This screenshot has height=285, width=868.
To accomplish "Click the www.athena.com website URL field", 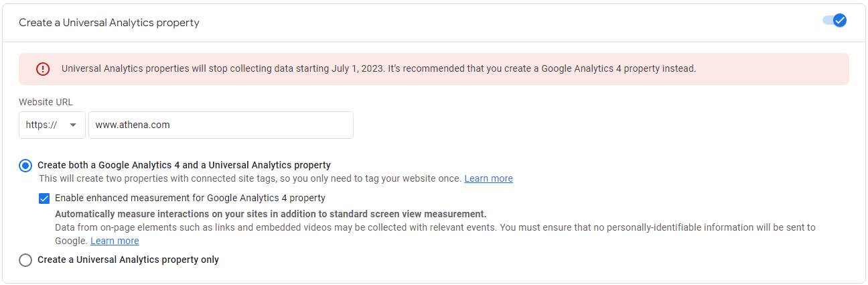I will point(221,125).
